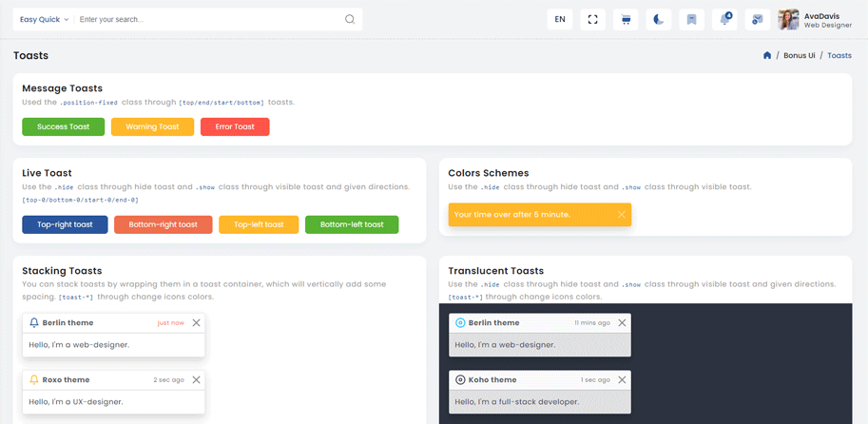Click the Success Toast button
Viewport: 868px width, 424px height.
pyautogui.click(x=63, y=126)
